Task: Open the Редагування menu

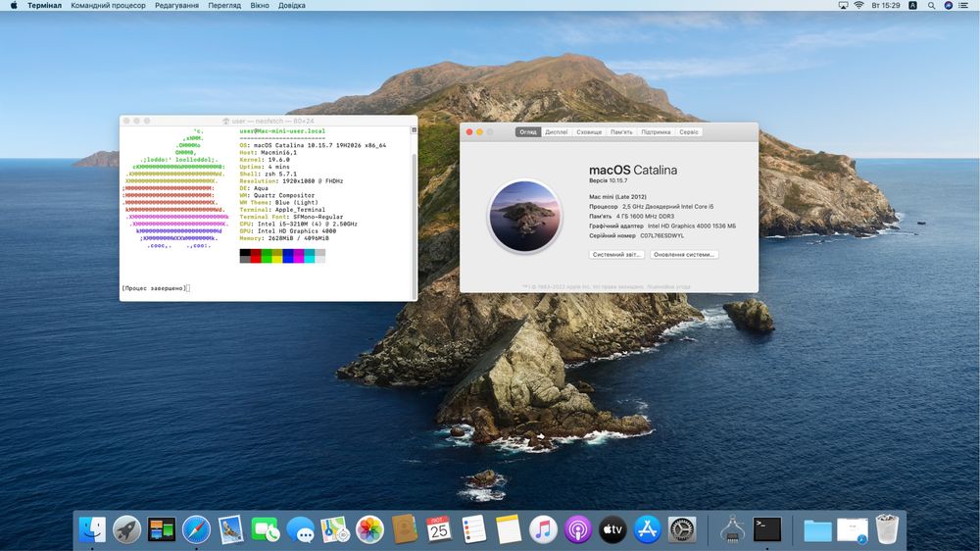Action: pos(176,6)
